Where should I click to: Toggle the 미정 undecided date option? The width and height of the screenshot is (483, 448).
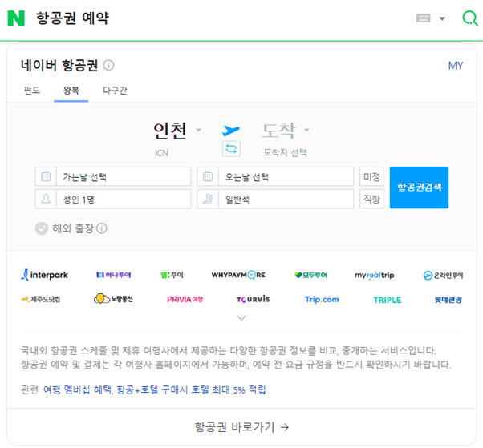[371, 176]
